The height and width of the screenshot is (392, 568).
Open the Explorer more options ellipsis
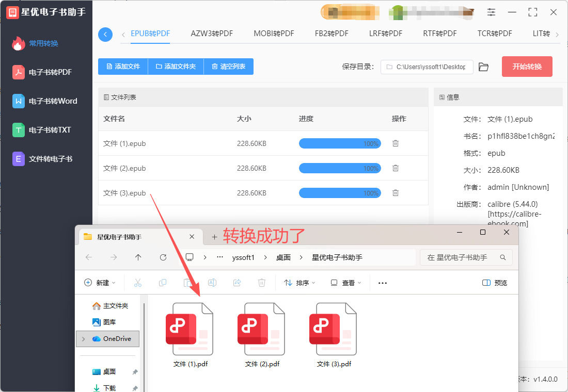point(383,283)
